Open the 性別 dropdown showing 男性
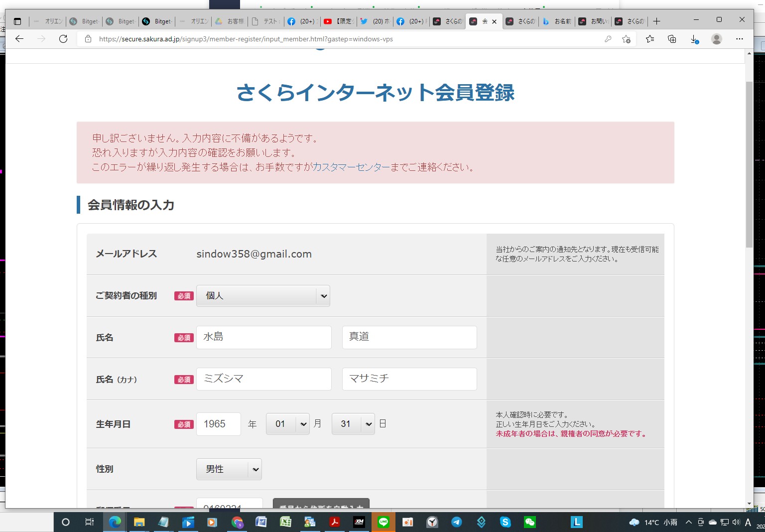The image size is (765, 532). coord(229,469)
